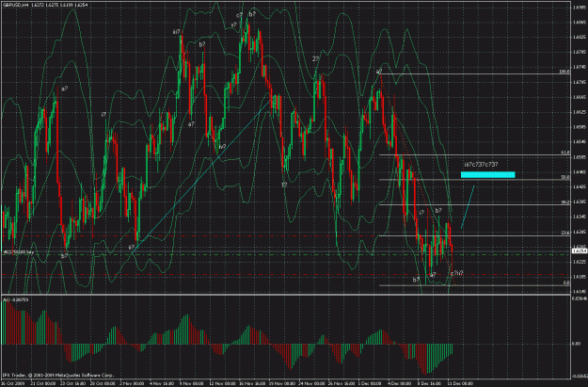The image size is (588, 387).
Task: Click the AO indicator value label
Action: 16,299
